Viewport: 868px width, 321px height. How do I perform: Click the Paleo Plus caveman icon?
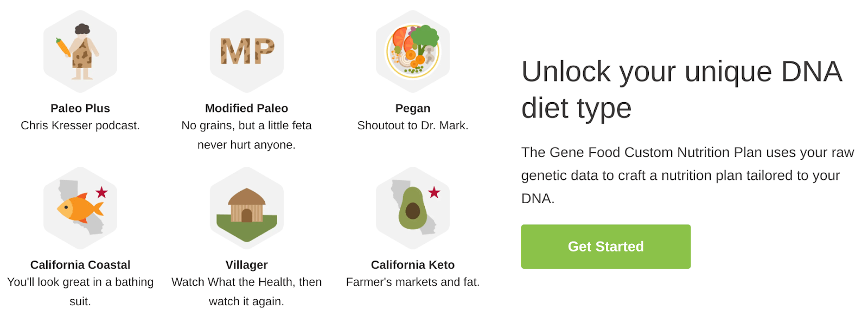pyautogui.click(x=80, y=52)
